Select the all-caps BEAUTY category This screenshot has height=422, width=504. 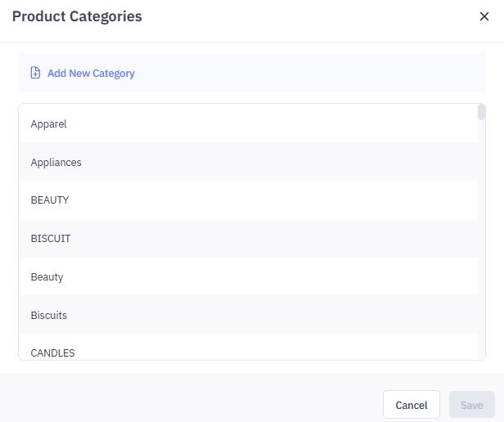[50, 200]
